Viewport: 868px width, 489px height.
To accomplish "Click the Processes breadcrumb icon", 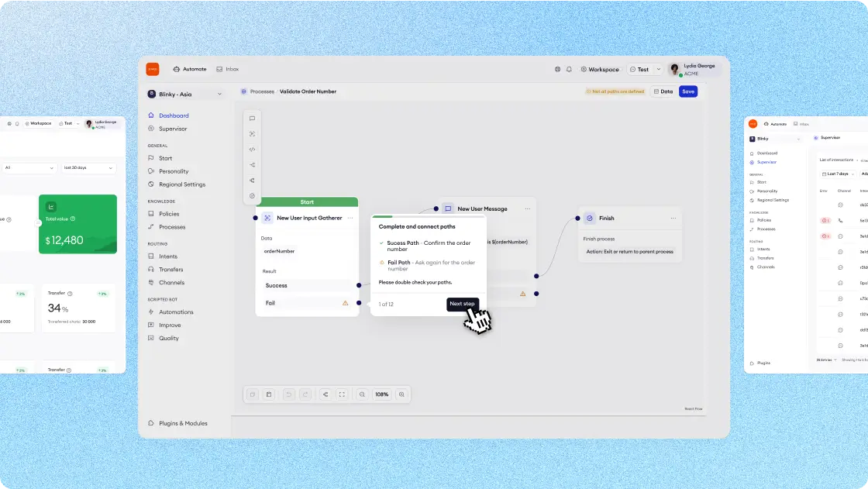I will point(243,91).
